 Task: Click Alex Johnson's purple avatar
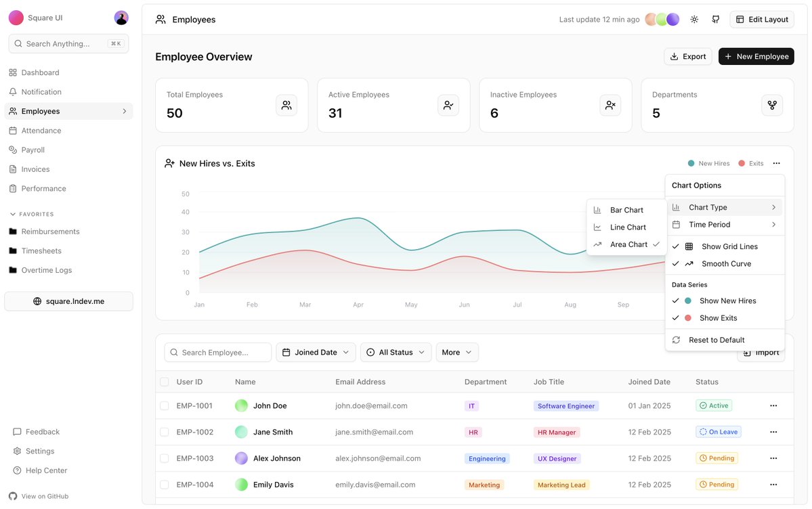click(x=241, y=458)
